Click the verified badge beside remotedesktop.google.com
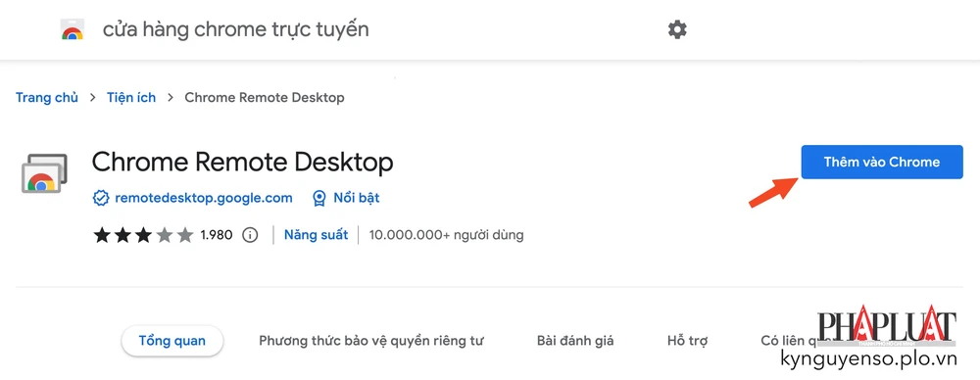 (101, 198)
